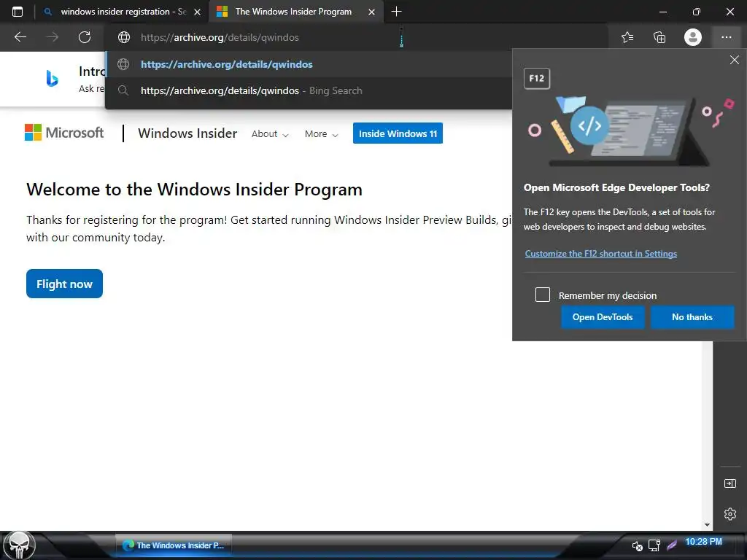Activate Edge window from the taskbar
The height and width of the screenshot is (560, 747).
coord(174,545)
